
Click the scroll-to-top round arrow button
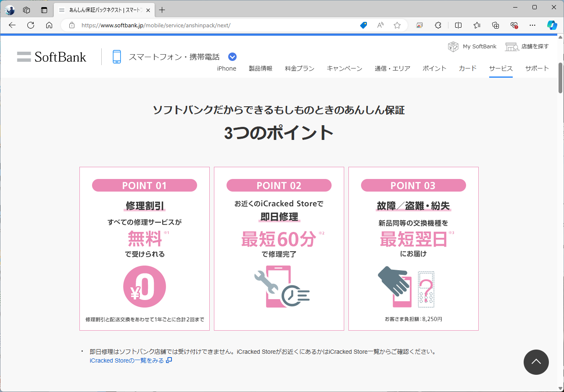536,362
